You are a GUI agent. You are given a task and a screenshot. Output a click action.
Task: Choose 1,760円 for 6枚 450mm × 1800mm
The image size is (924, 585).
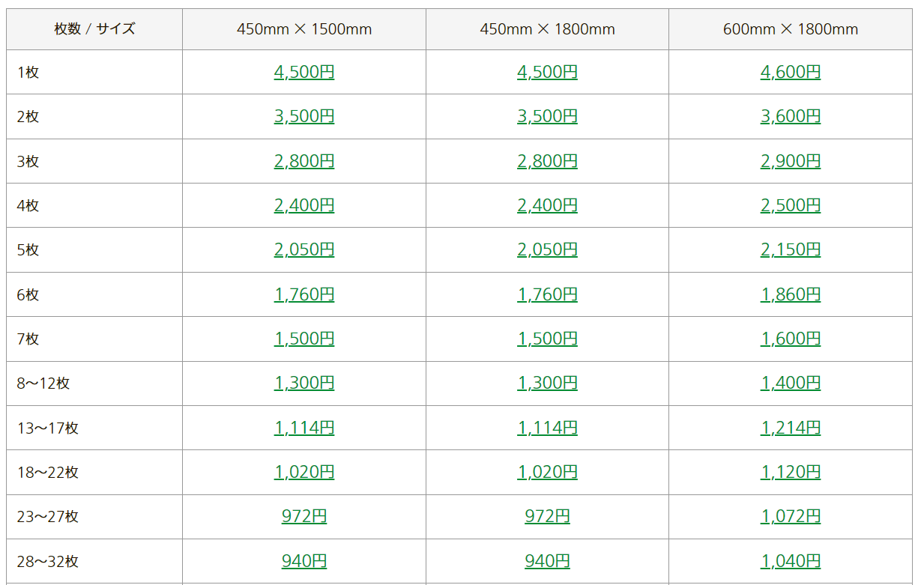point(547,294)
